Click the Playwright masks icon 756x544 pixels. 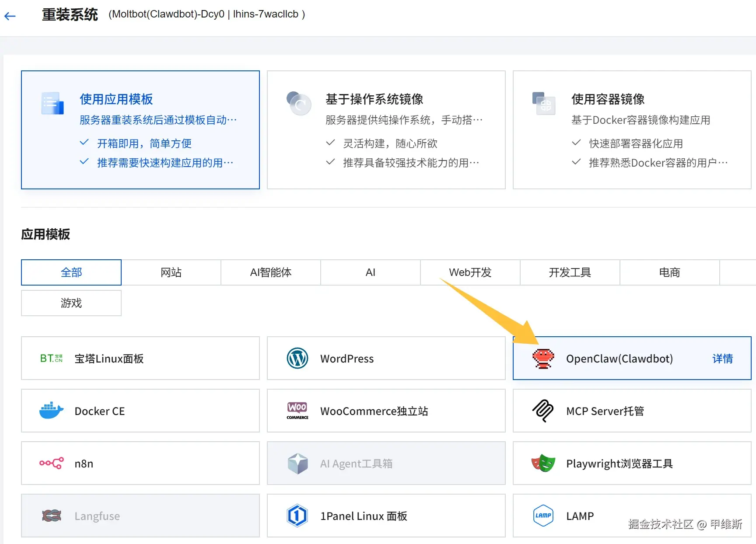point(543,463)
